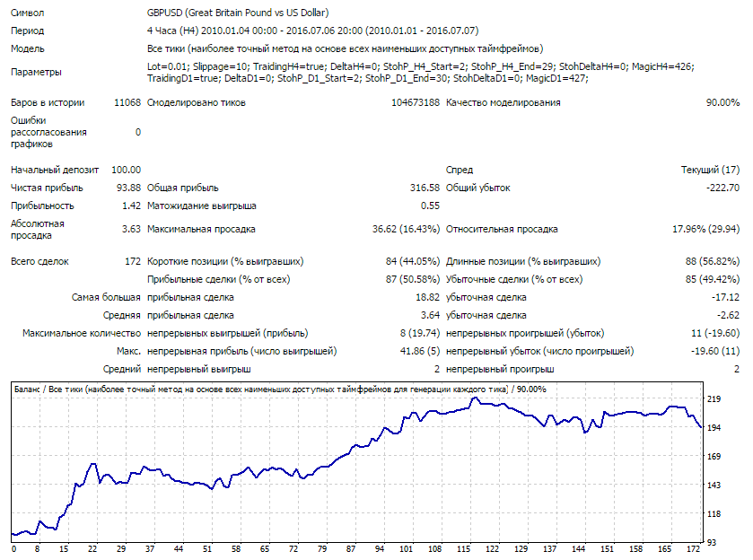Click the 'Качество моделирования' label
753x560 pixels.
tap(503, 102)
